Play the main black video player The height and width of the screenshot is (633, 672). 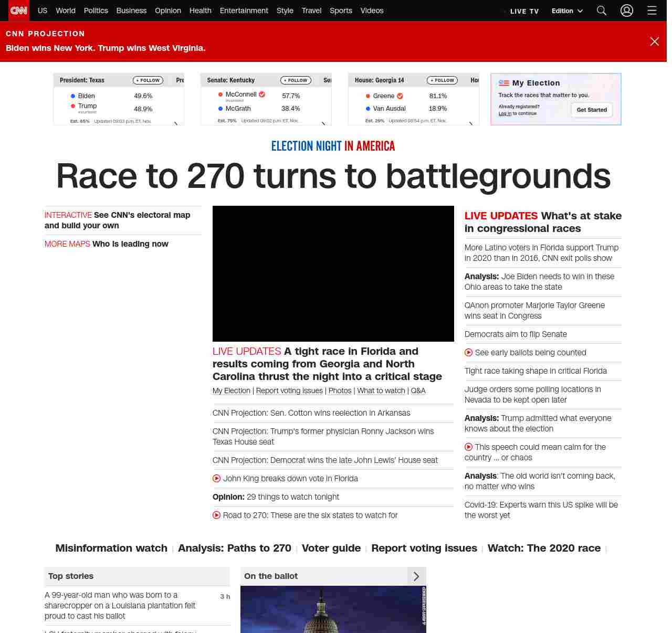pos(333,273)
